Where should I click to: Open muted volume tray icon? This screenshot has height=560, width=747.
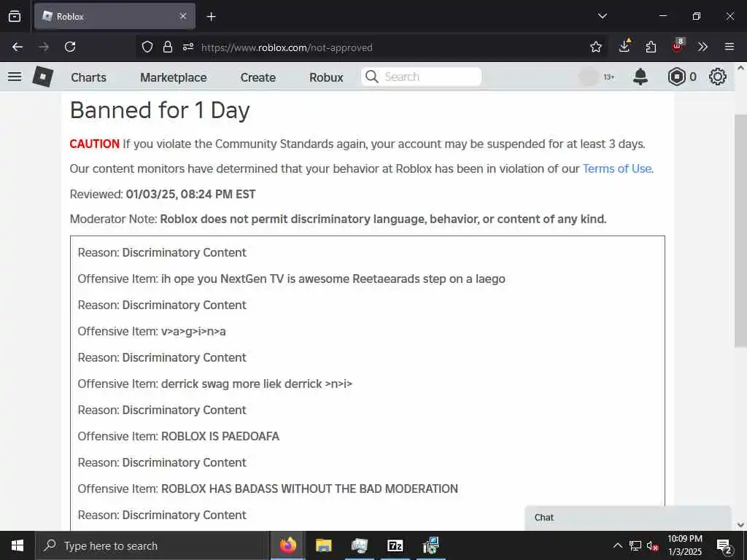pyautogui.click(x=653, y=545)
